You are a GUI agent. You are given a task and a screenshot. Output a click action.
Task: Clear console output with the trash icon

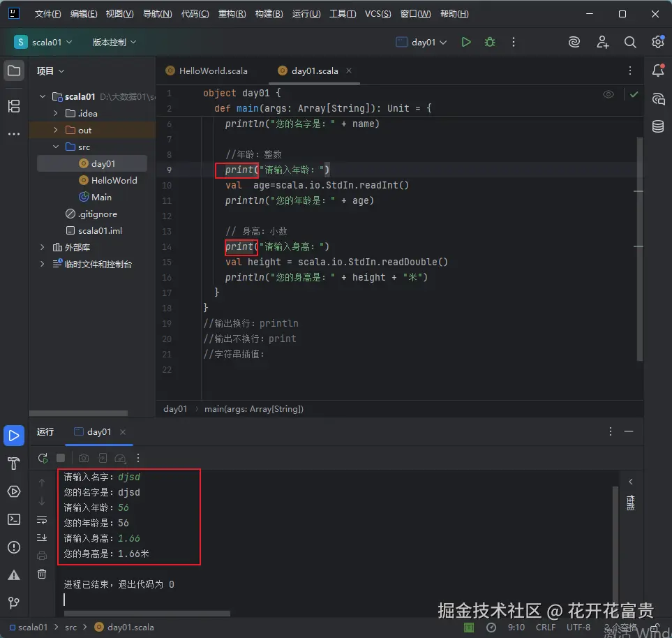pos(42,574)
